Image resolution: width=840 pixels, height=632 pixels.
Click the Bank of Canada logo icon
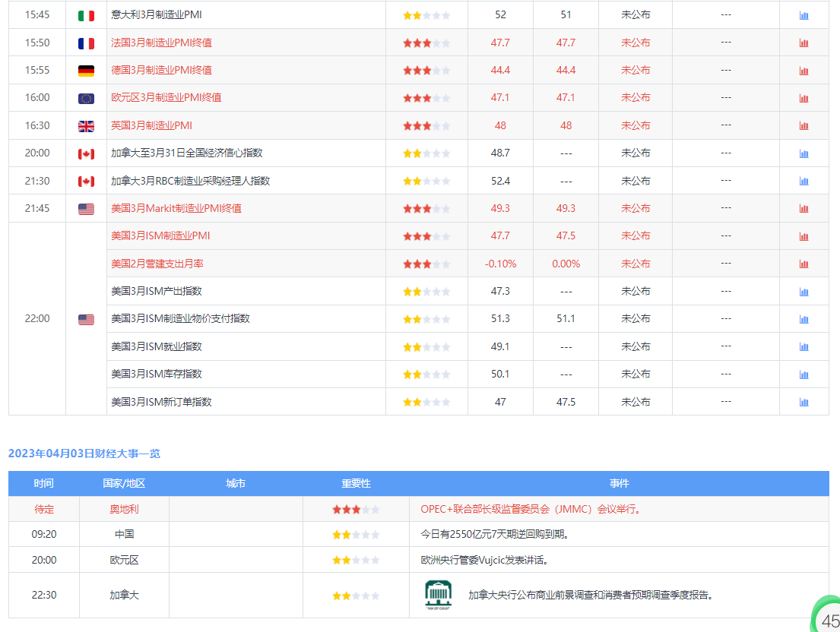click(x=438, y=595)
